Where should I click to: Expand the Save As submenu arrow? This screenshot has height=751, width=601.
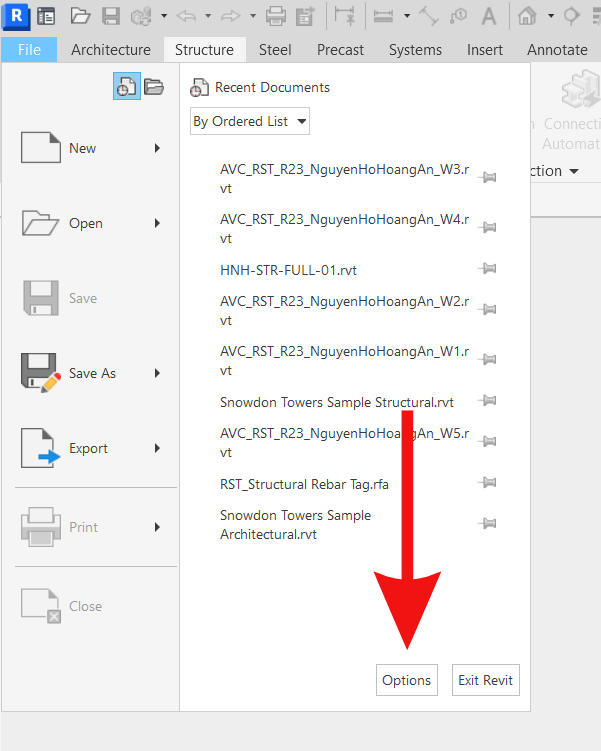157,373
